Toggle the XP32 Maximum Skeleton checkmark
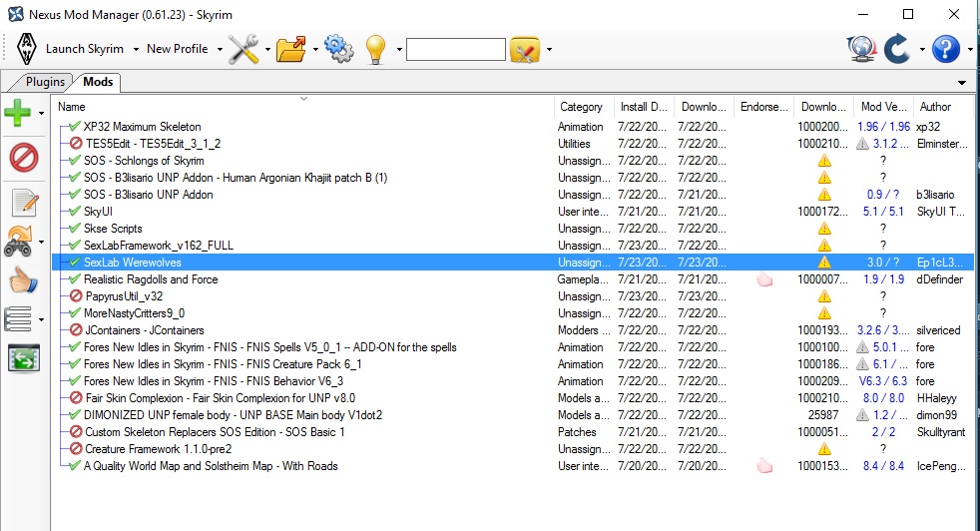The width and height of the screenshot is (980, 531). (75, 127)
